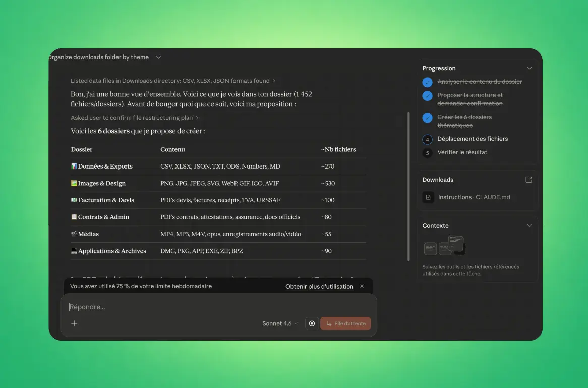Screen dimensions: 588x388
Task: Collapse the Contexte panel
Action: (529, 226)
